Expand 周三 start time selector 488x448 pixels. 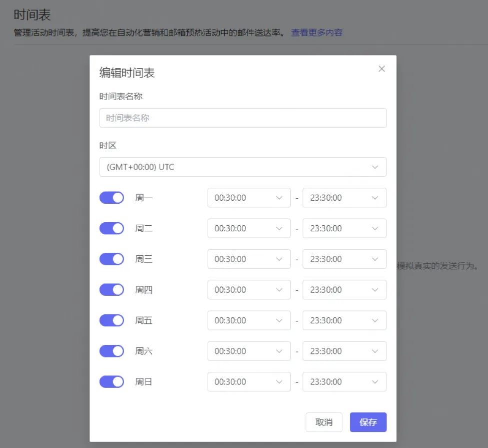click(x=249, y=259)
